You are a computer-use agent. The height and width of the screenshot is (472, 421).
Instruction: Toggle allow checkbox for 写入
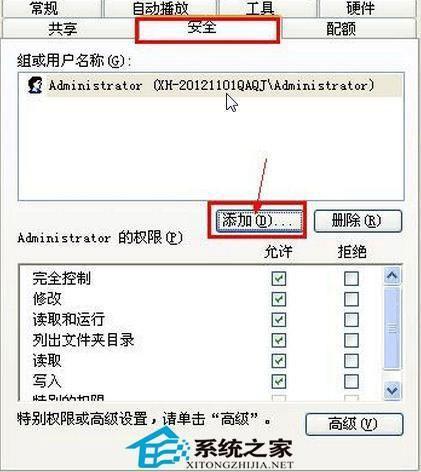click(x=279, y=381)
